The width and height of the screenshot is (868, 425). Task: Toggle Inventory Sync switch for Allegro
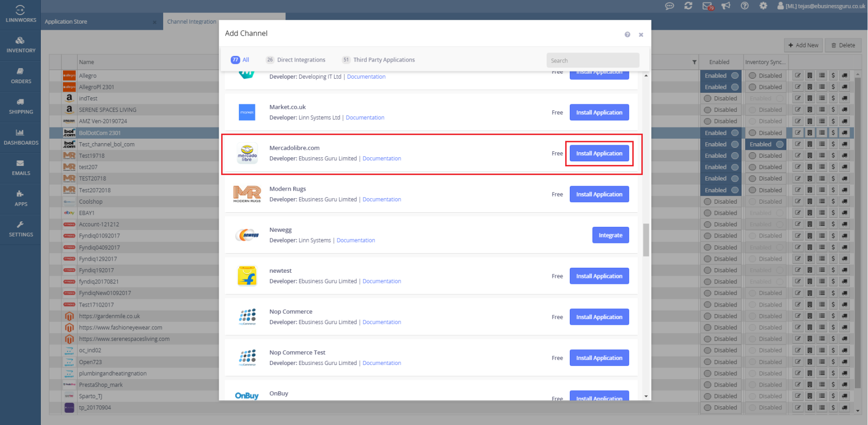pos(766,76)
